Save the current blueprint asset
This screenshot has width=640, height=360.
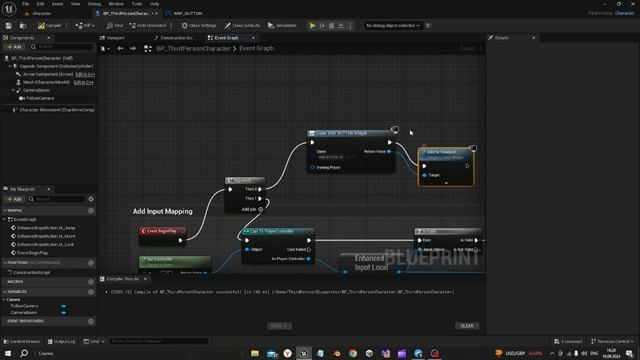click(x=9, y=26)
